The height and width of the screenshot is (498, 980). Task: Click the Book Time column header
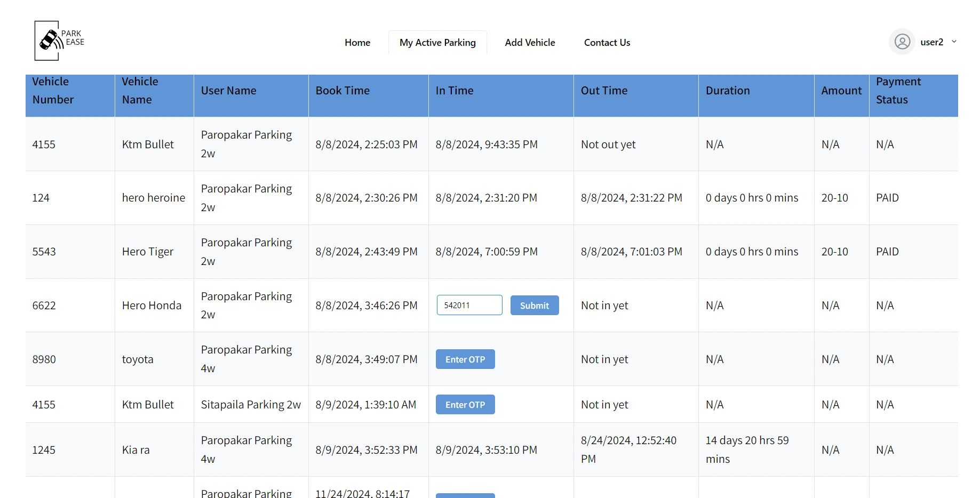pyautogui.click(x=342, y=91)
